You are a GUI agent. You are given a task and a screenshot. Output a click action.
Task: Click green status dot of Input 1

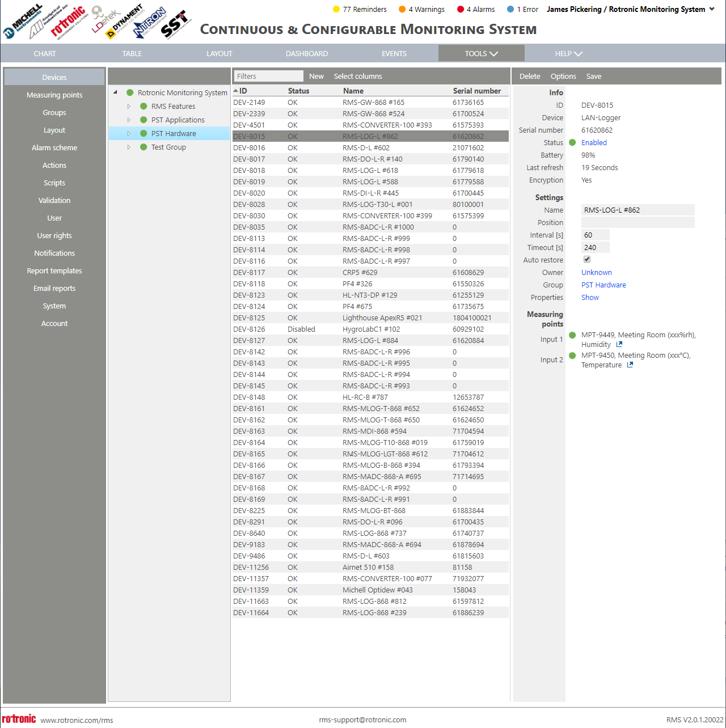coord(572,335)
